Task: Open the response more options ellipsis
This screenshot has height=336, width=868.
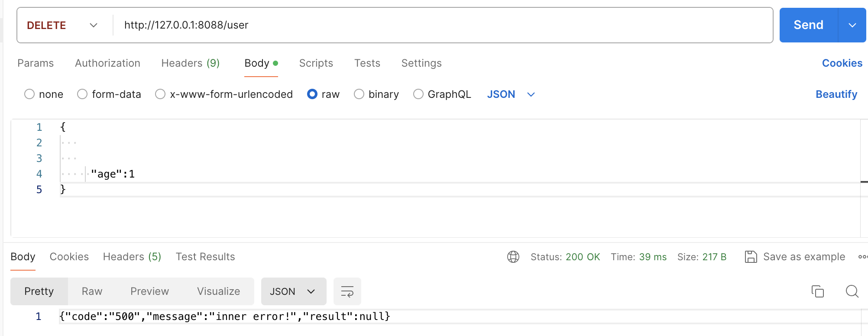Action: click(x=862, y=257)
